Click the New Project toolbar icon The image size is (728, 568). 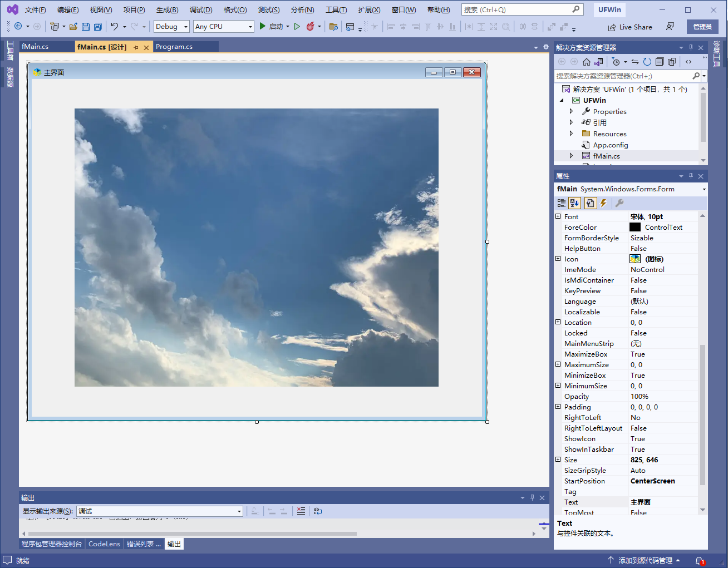click(55, 26)
